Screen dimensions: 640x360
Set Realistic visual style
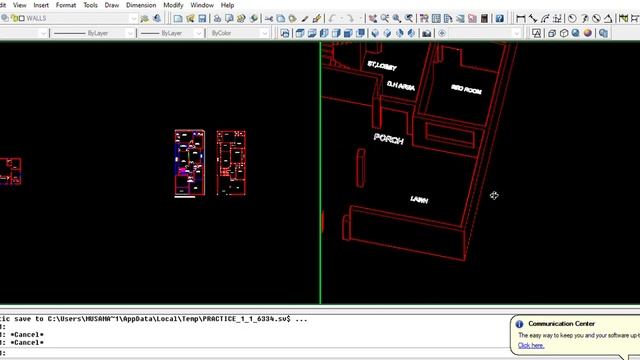(576, 33)
